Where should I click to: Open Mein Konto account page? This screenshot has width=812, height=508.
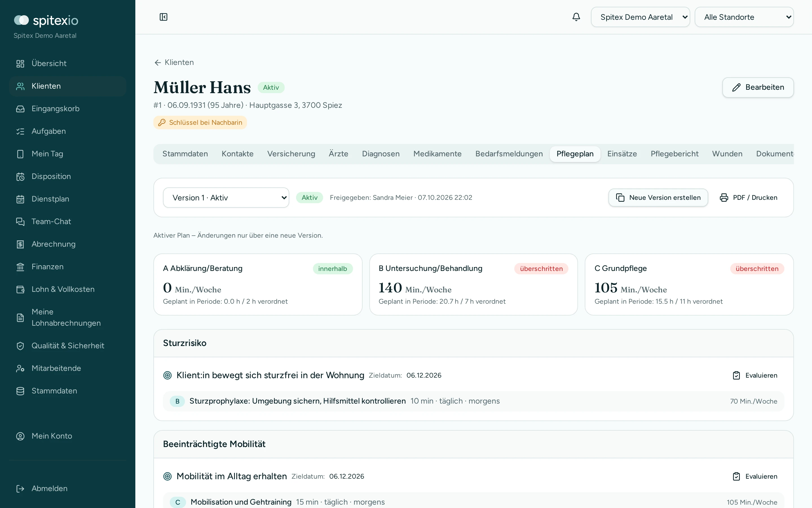[x=67, y=436]
